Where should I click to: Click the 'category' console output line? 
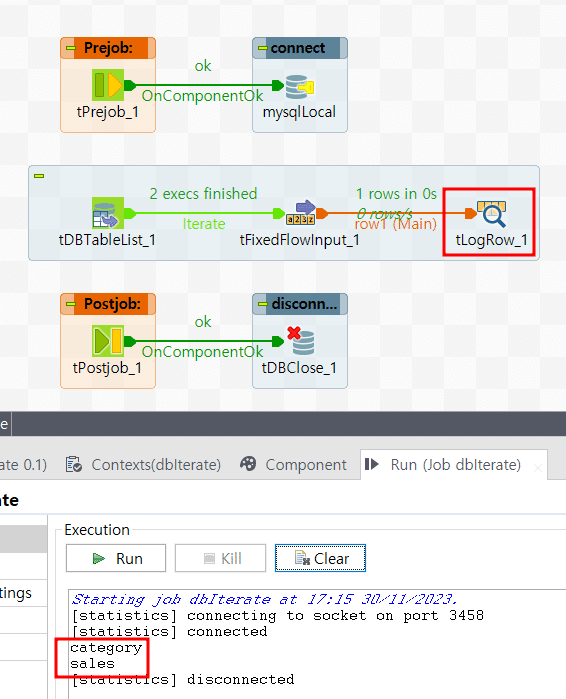click(106, 648)
